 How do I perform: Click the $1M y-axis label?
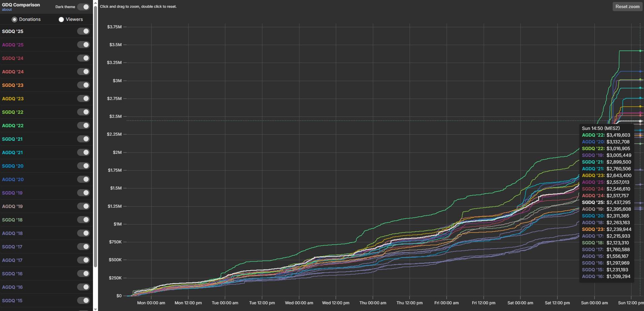point(118,224)
